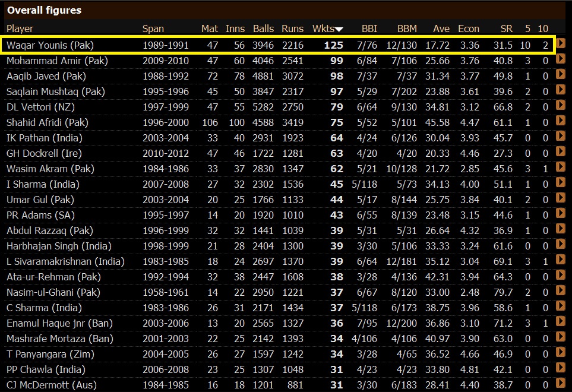Open Shahid Afridi (Pak) player link
572x392 pixels.
[48, 122]
